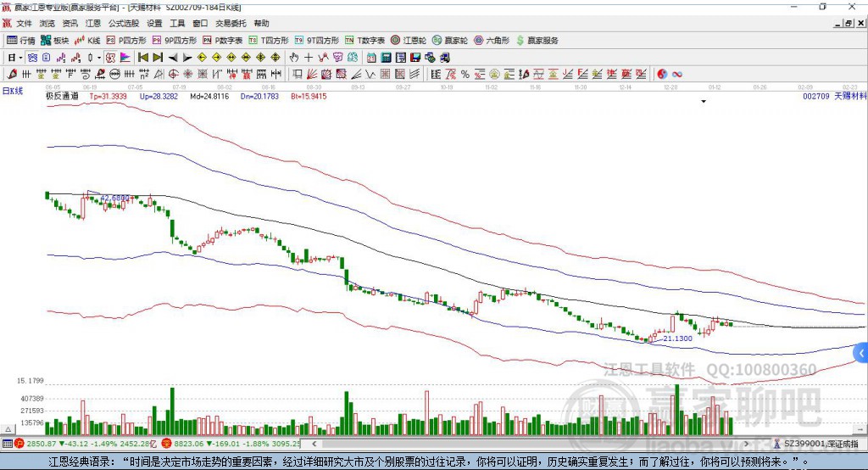This screenshot has height=470, width=868.
Task: Open the 文件 menu
Action: [24, 23]
